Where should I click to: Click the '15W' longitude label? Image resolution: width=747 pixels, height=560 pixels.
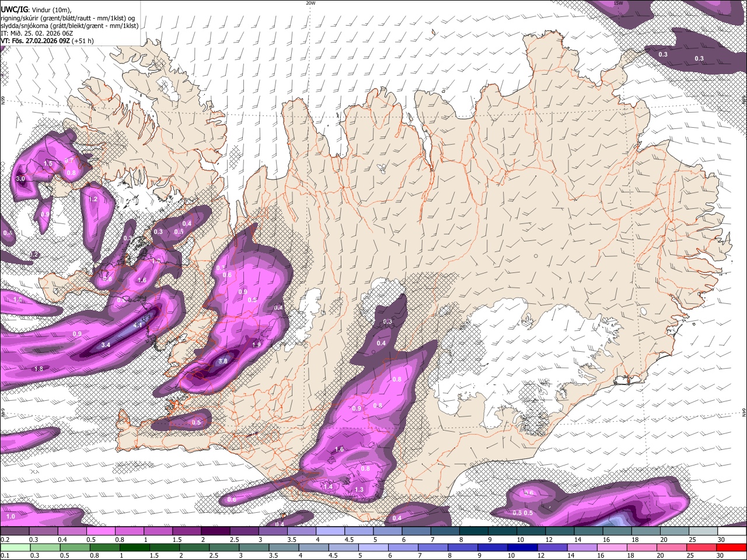click(618, 3)
